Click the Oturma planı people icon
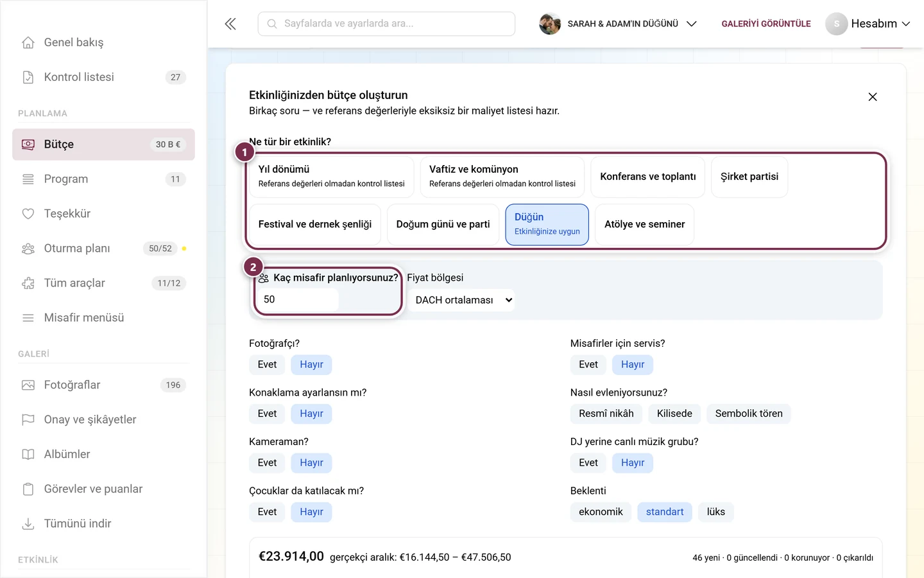Screen dimensions: 924x578 coord(28,249)
